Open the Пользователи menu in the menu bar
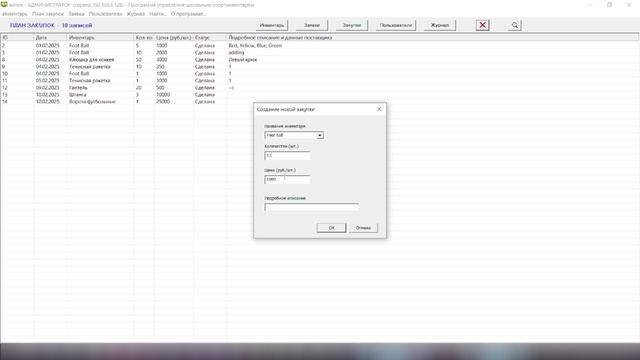This screenshot has width=640, height=360. pos(105,14)
